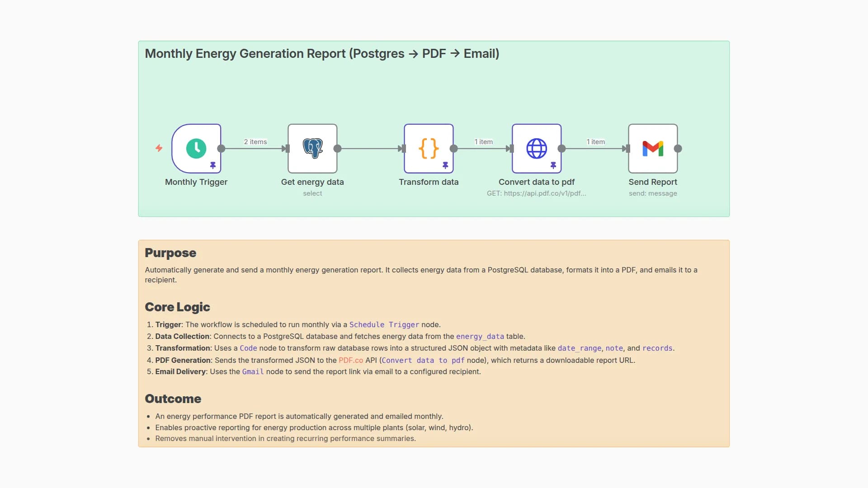The image size is (868, 488).
Task: Open the Gmail Send Report node
Action: click(653, 148)
